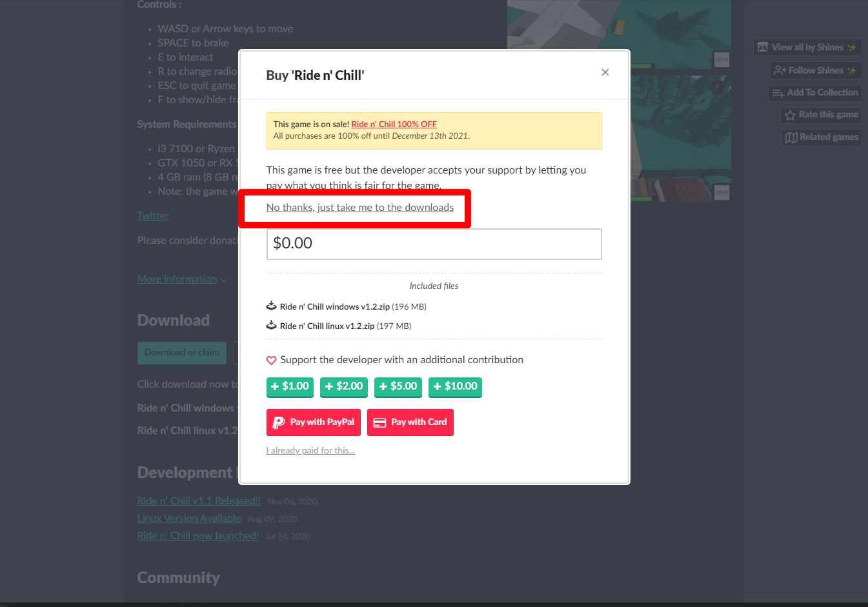The image size is (868, 607).
Task: Click the Add To Collection icon
Action: click(x=778, y=93)
